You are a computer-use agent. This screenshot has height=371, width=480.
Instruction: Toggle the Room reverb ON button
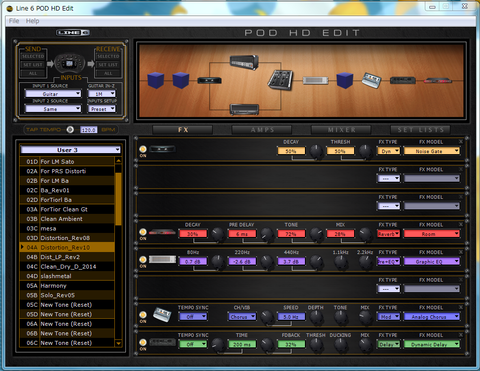[143, 232]
